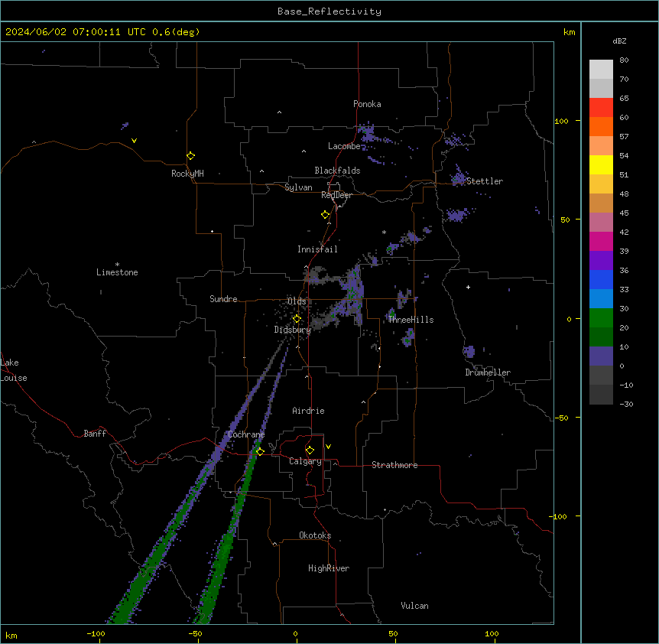Pick the orange 57-60 dBZ legend swatch

tap(601, 126)
